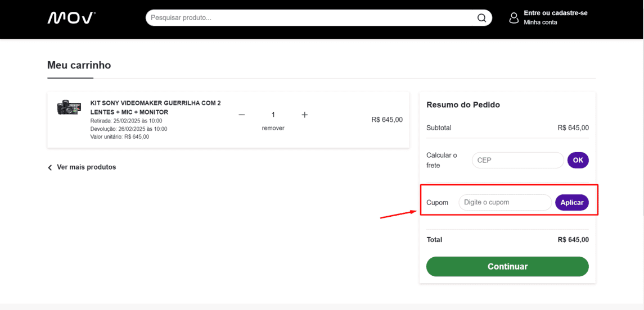Click the Devolução: 26/02/2025 line
This screenshot has height=310, width=644.
[x=129, y=129]
